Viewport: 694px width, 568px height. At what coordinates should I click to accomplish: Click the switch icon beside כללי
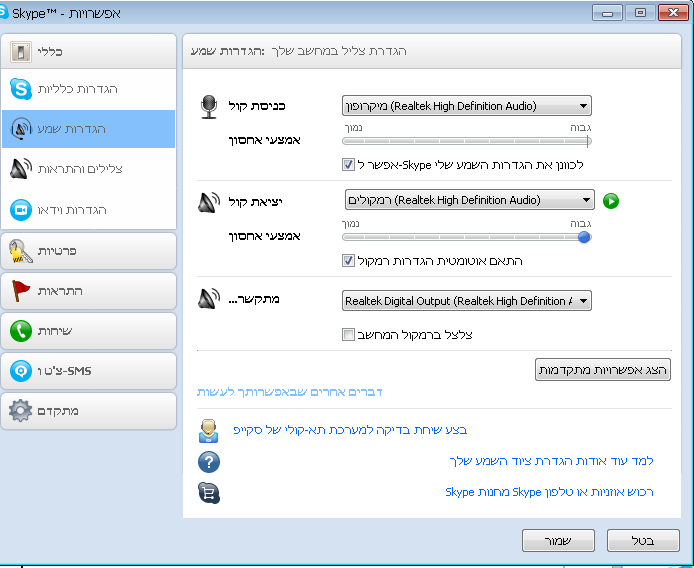(21, 52)
